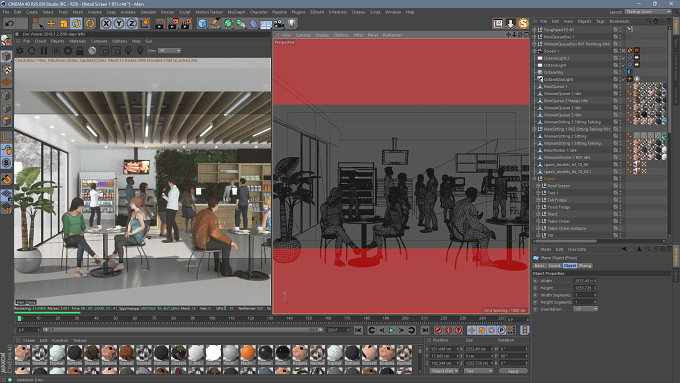This screenshot has height=383, width=680.
Task: Switch to the Basic tab in Attributes
Action: [539, 265]
